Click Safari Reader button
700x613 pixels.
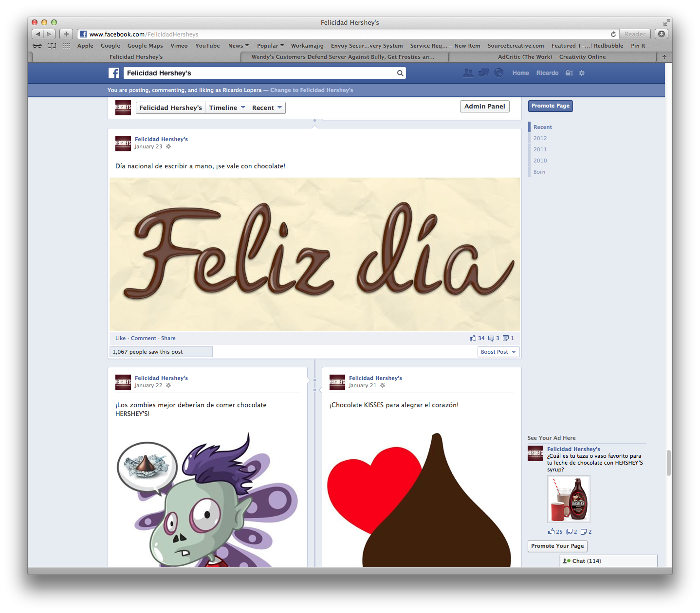[635, 34]
